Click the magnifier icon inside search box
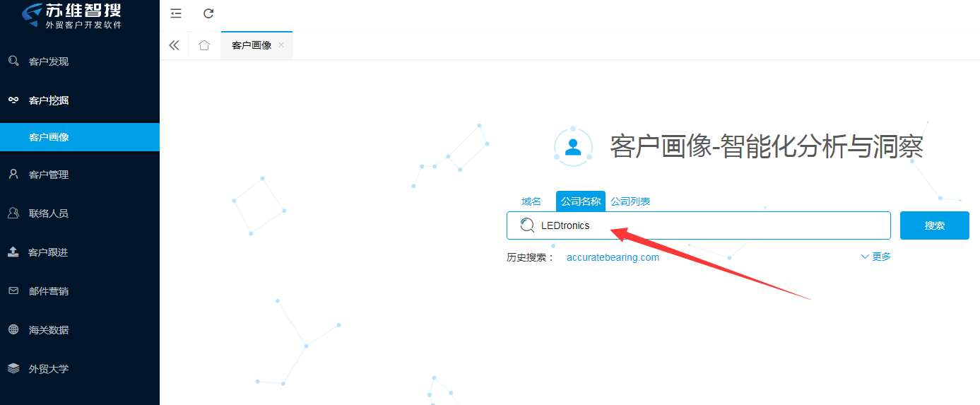The image size is (980, 405). click(x=527, y=225)
